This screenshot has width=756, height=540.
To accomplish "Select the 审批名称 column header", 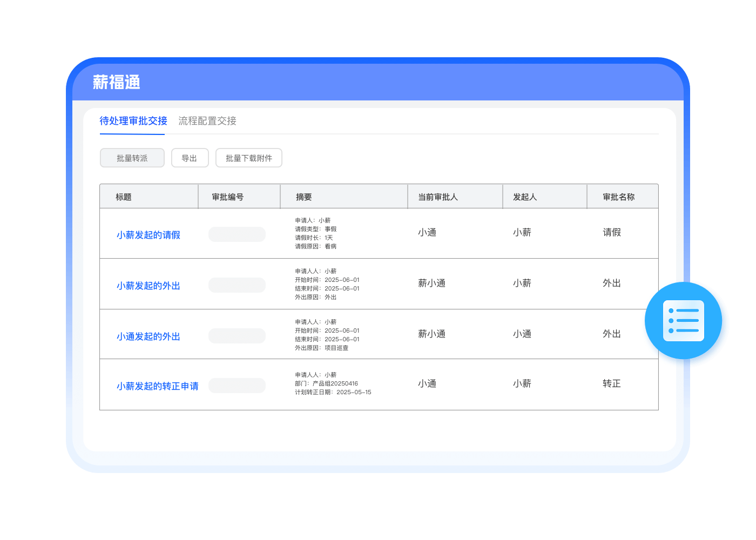I will (619, 197).
